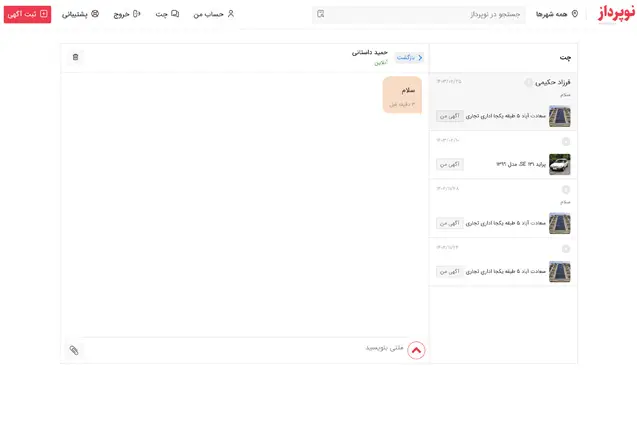Click building thumbnail in فرزاد حکیمی chat row
Image resolution: width=637 pixels, height=440 pixels.
click(x=559, y=116)
